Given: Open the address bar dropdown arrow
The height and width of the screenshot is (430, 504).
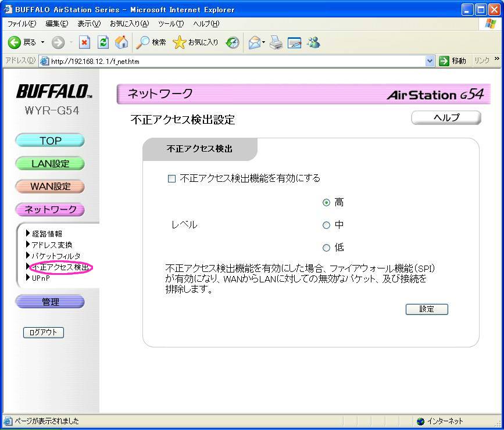Looking at the screenshot, I should click(x=430, y=60).
